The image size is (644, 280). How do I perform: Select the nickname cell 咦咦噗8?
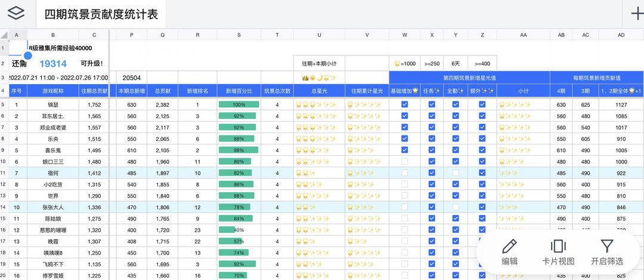pyautogui.click(x=53, y=253)
